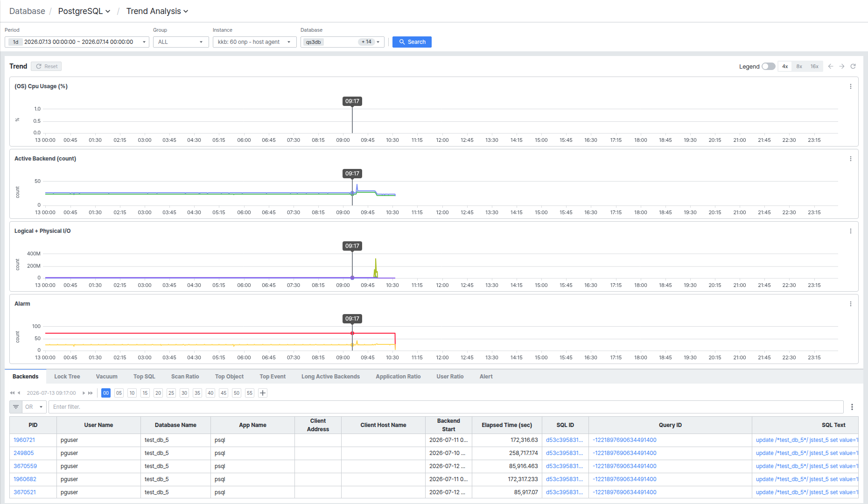Viewport: 868px width, 504px height.
Task: Select the 16x zoom option
Action: click(x=814, y=66)
